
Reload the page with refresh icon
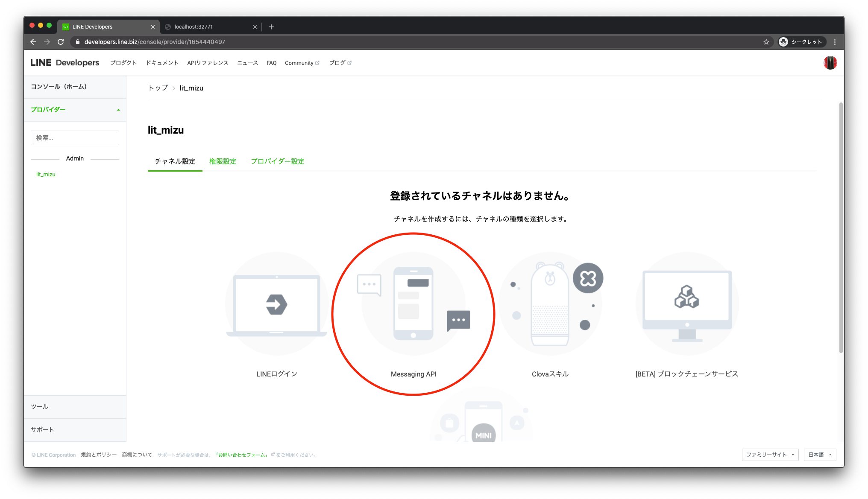pos(61,42)
